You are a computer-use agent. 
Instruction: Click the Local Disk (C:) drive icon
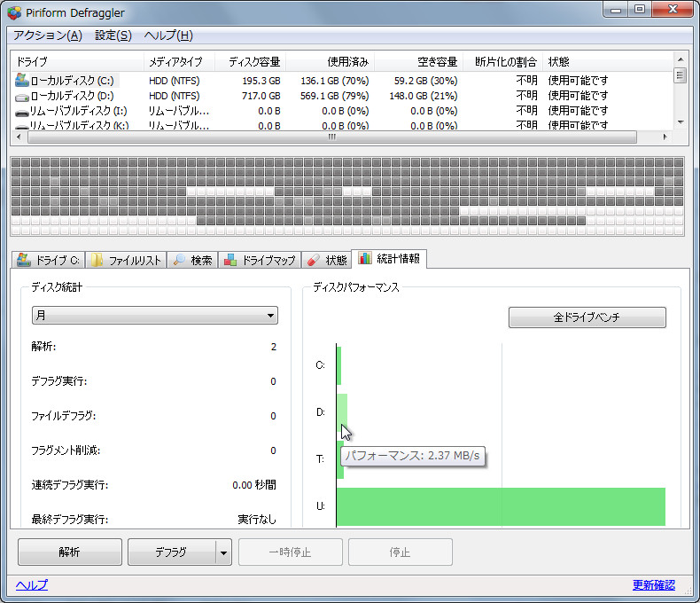click(22, 81)
